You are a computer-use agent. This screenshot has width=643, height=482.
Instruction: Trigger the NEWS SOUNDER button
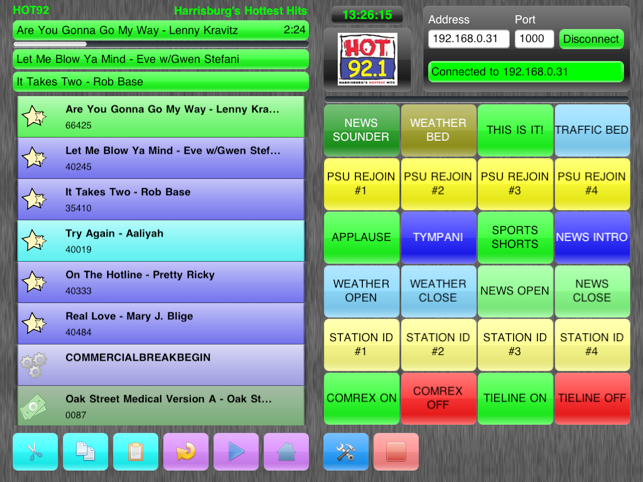click(x=361, y=130)
